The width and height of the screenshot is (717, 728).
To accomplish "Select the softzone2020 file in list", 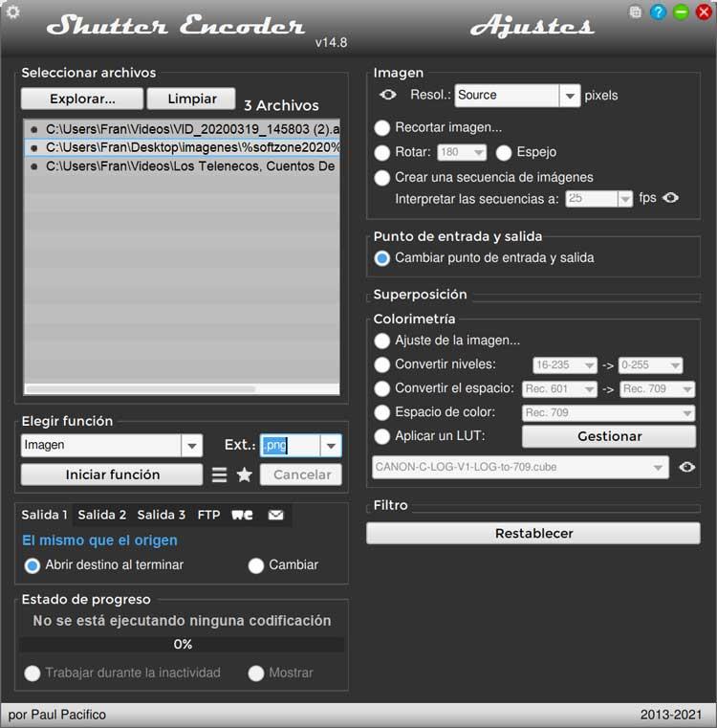I will (x=182, y=147).
